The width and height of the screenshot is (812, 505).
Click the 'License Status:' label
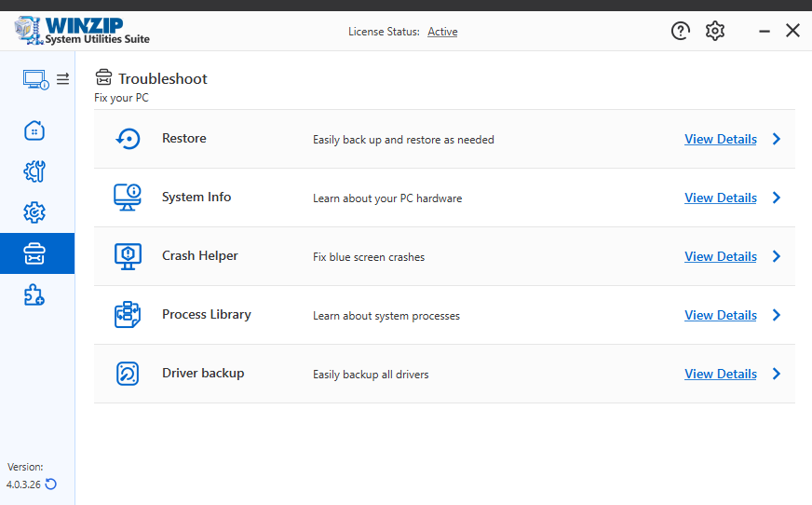tap(384, 32)
